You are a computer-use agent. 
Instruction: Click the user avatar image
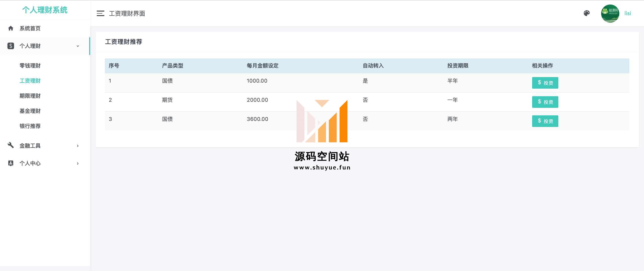610,14
